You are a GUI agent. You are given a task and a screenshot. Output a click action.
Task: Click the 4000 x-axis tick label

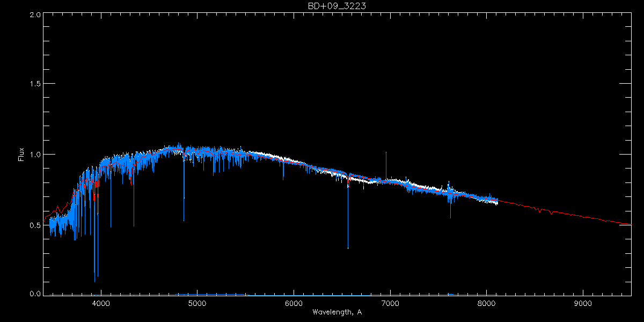click(x=101, y=303)
